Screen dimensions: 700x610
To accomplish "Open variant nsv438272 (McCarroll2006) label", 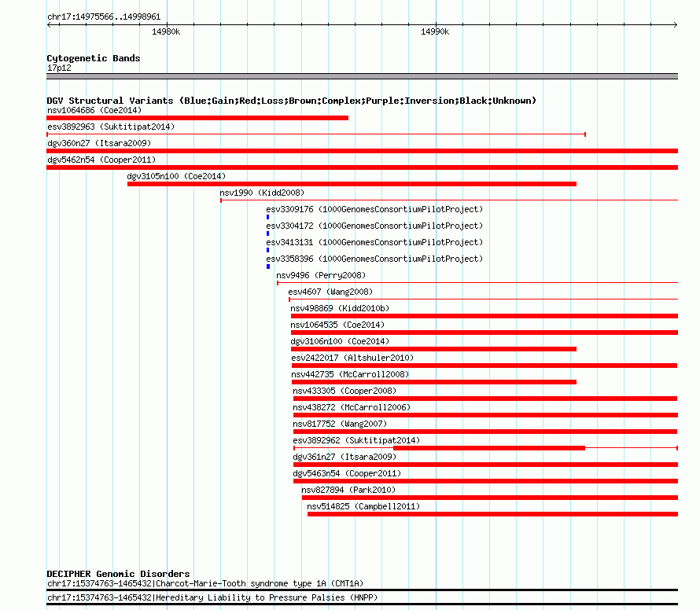I will point(352,407).
